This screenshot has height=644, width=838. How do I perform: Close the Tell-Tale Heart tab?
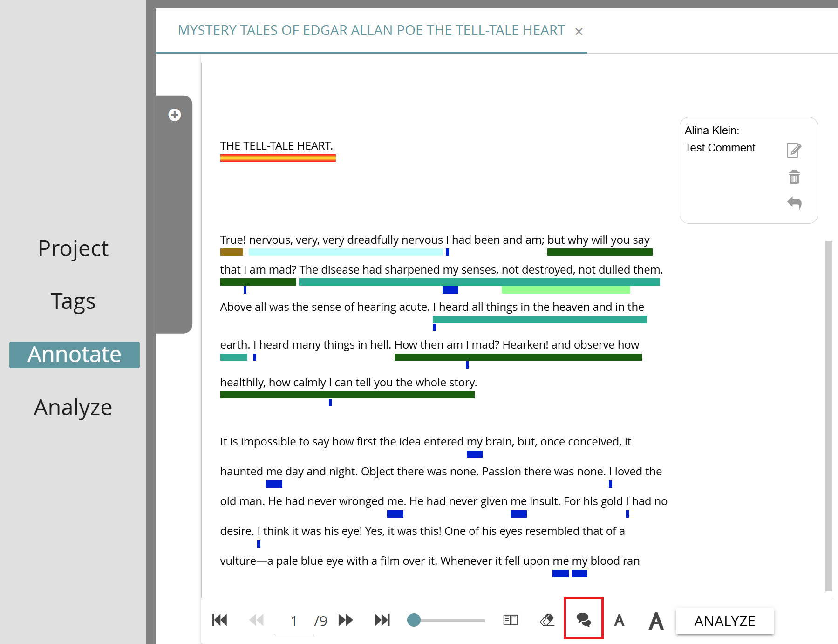pyautogui.click(x=579, y=31)
